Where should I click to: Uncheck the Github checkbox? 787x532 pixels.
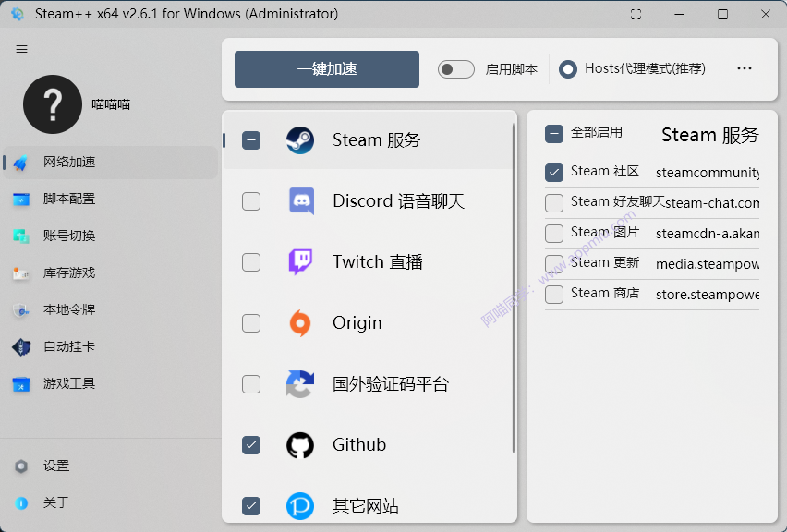[251, 444]
